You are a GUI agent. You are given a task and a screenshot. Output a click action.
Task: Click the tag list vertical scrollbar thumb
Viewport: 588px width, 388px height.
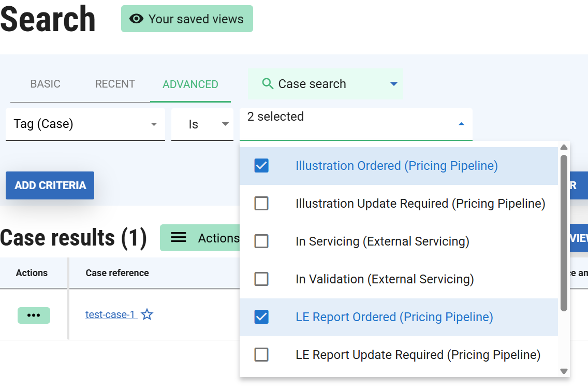(x=564, y=233)
